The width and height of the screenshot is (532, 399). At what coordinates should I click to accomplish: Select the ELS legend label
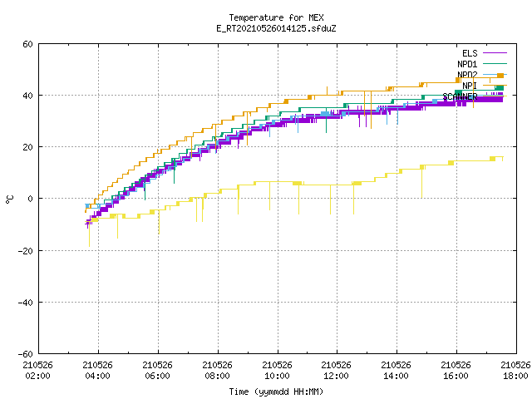(470, 53)
